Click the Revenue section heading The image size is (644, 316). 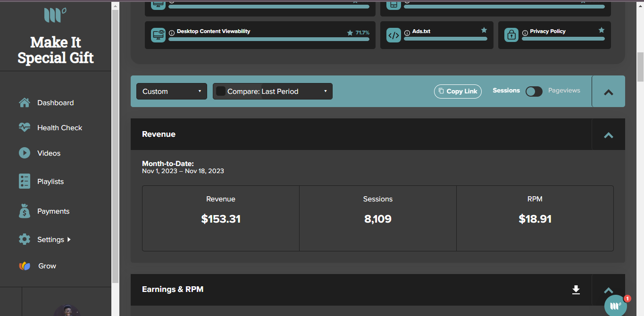[159, 134]
